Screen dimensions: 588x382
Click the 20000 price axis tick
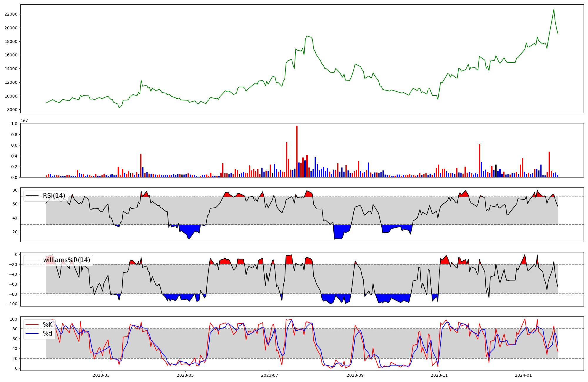[x=11, y=28]
